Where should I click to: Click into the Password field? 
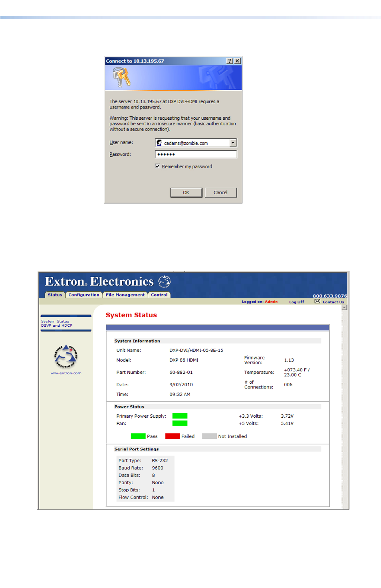[x=196, y=154]
